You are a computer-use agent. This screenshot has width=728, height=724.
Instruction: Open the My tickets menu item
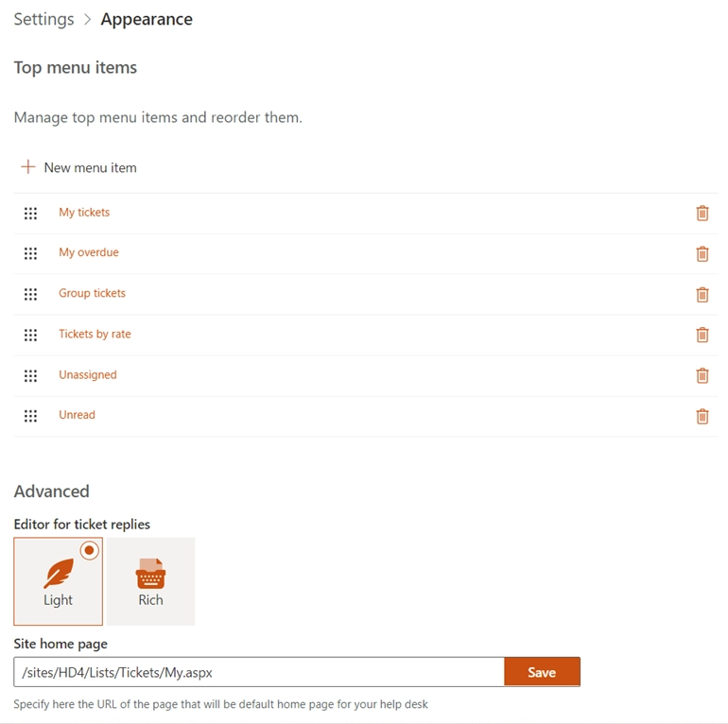pos(84,213)
